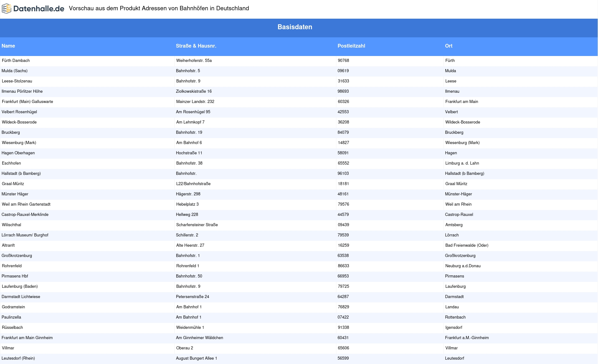Click Am Bahnhof 6 address
The width and height of the screenshot is (598, 364).
pos(189,143)
